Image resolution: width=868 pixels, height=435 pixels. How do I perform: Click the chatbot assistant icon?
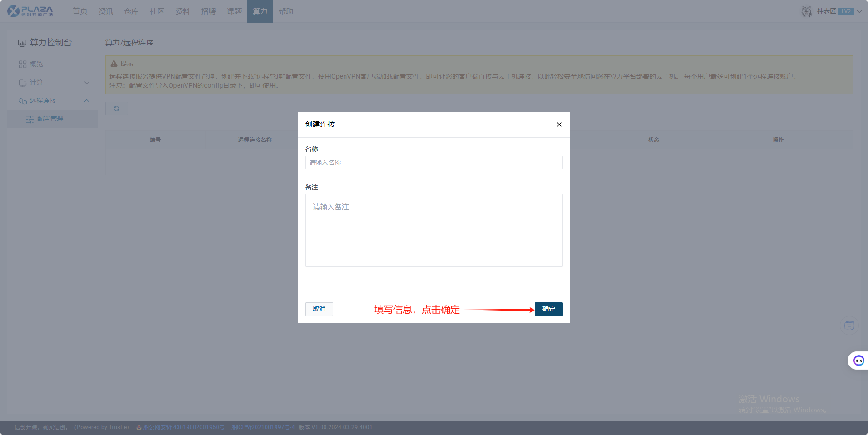(x=858, y=361)
